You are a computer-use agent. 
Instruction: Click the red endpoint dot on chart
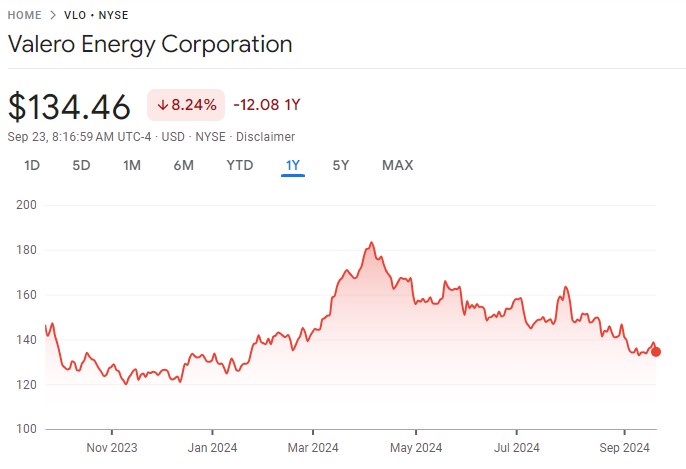656,351
